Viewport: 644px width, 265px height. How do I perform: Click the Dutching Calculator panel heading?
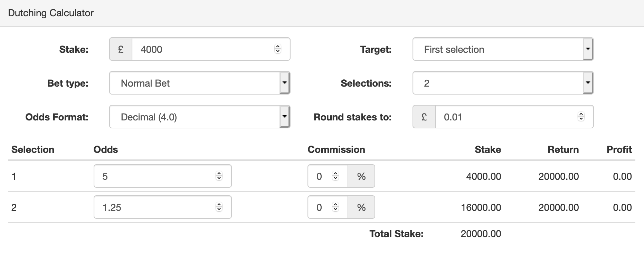pyautogui.click(x=51, y=13)
